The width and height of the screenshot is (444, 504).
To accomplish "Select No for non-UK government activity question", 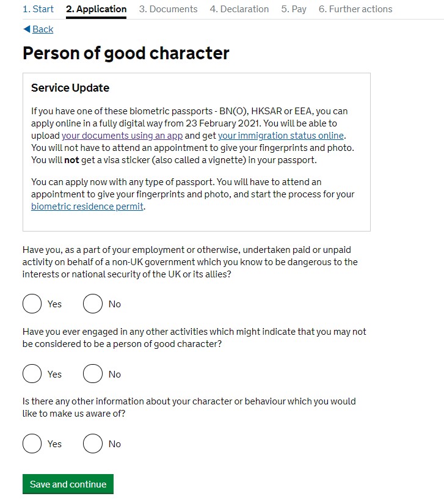I will (x=93, y=304).
